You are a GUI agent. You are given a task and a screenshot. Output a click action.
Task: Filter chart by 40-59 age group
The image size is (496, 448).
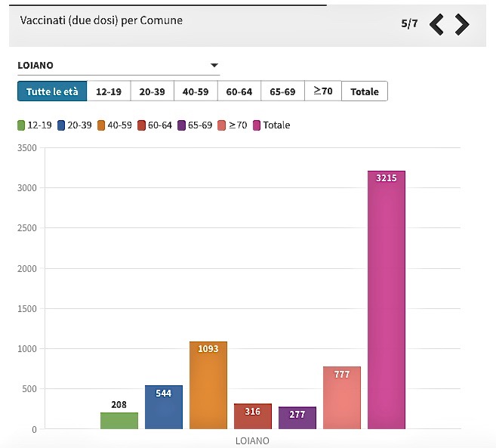click(x=196, y=91)
